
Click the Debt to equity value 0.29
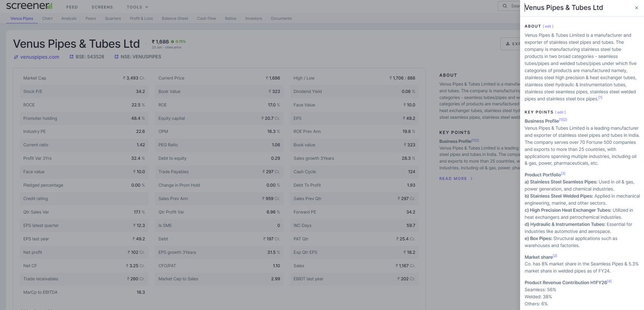(276, 158)
